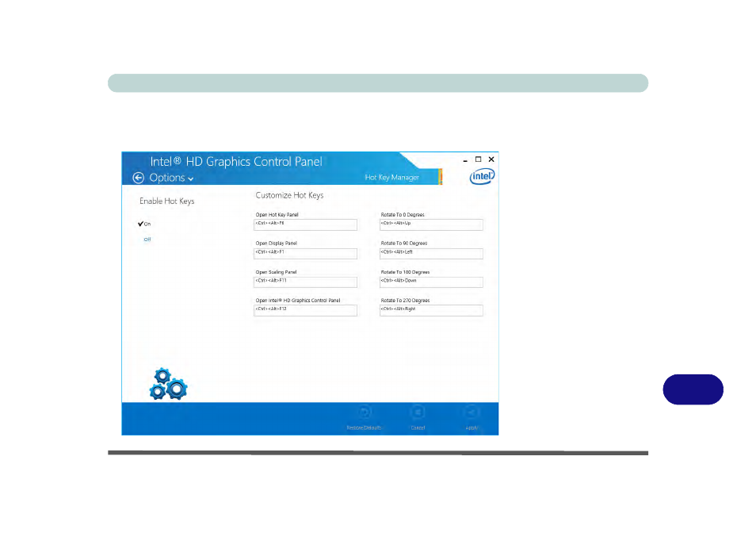Select the On option for hot keys

(144, 224)
